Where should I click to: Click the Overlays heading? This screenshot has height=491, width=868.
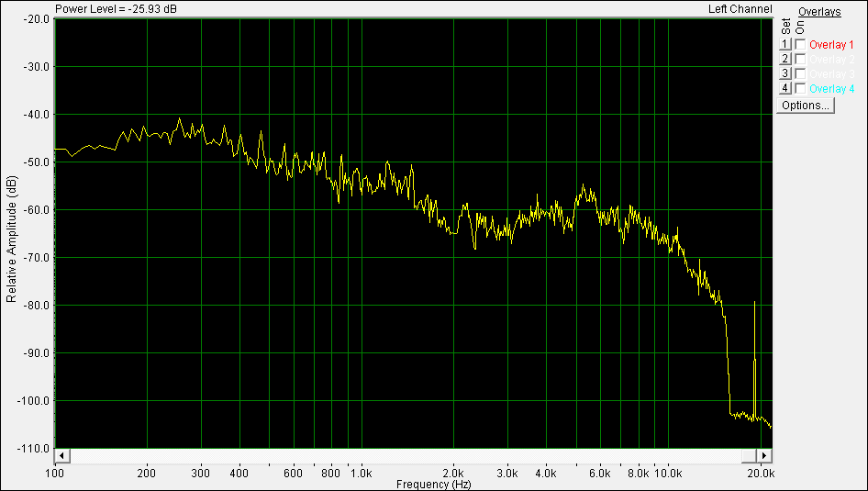(x=819, y=12)
